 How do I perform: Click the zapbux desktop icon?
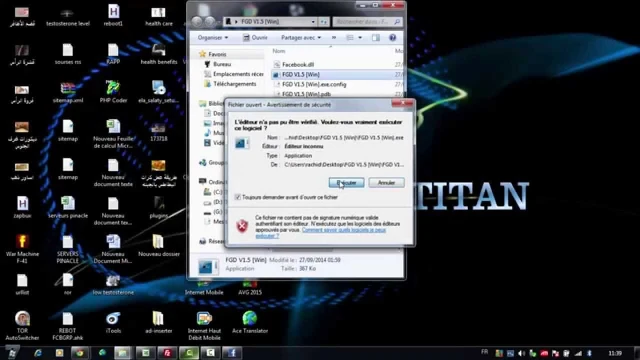coord(22,207)
